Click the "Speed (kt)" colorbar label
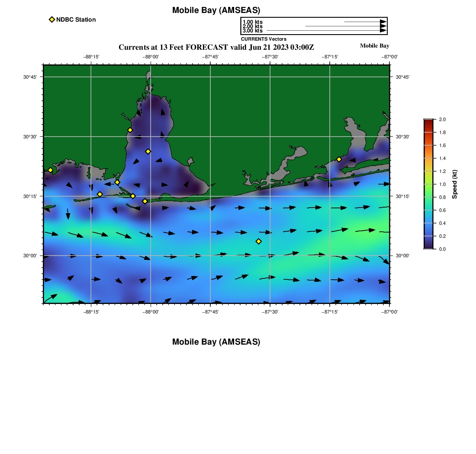The image size is (476, 454). (454, 184)
